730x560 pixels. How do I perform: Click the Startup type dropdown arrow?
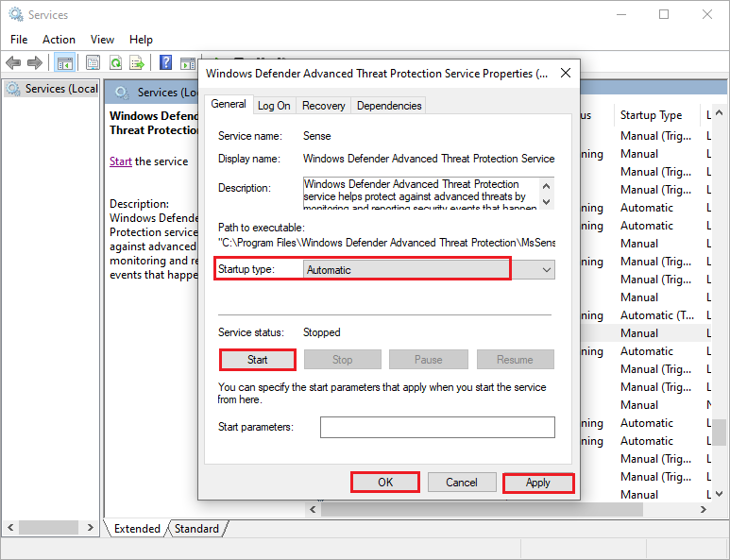tap(547, 270)
